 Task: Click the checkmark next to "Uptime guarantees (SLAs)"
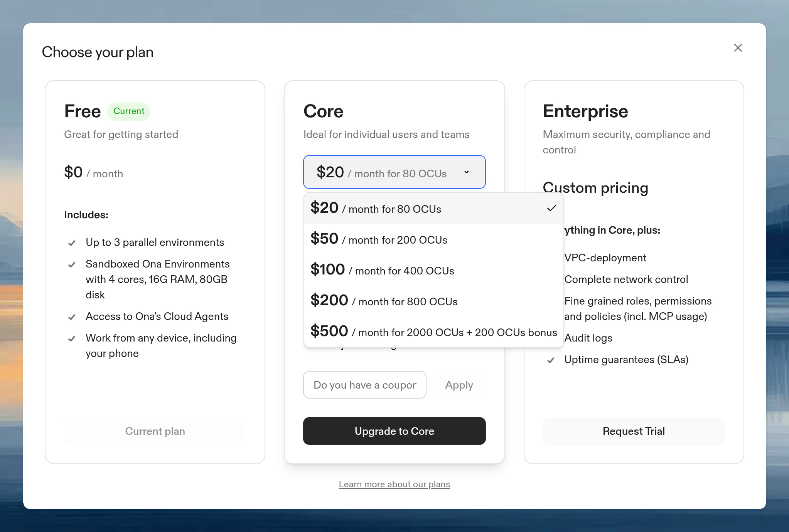551,360
